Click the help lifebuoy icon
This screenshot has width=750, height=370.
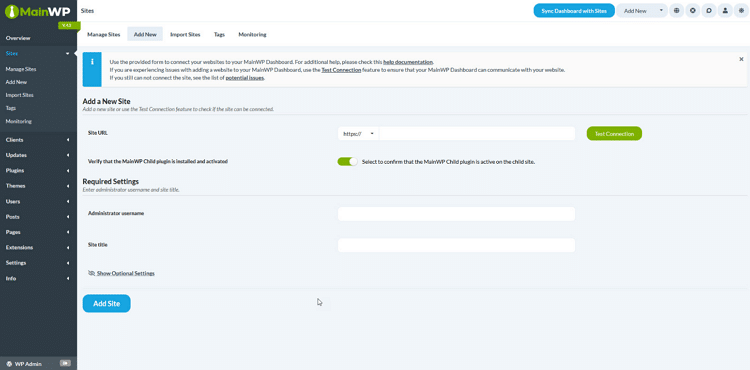click(693, 11)
